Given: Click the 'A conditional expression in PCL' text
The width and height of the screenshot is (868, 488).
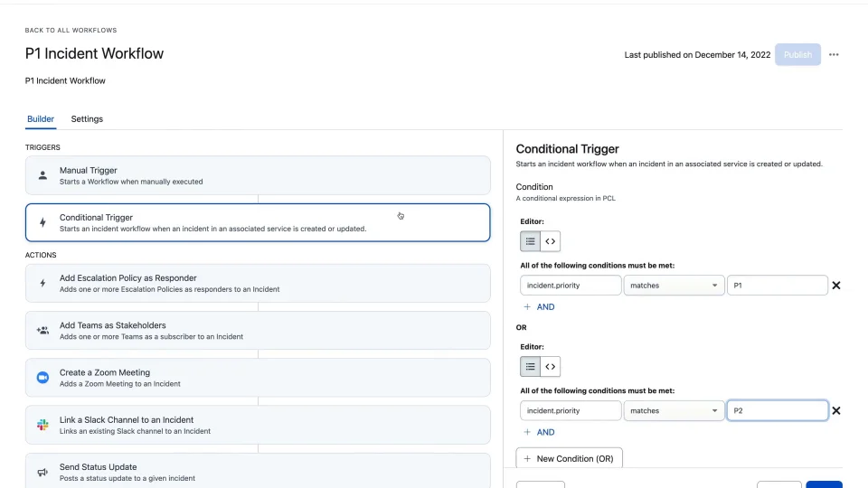Looking at the screenshot, I should pos(566,198).
